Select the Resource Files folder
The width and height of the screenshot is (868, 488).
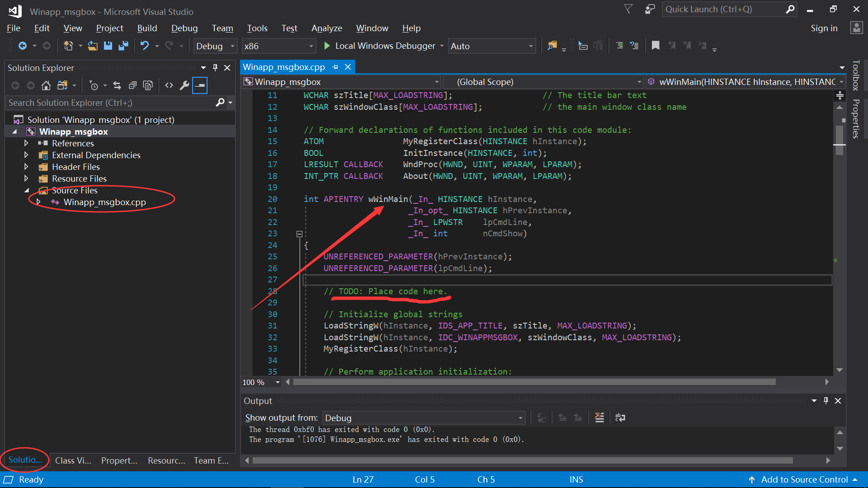coord(79,178)
